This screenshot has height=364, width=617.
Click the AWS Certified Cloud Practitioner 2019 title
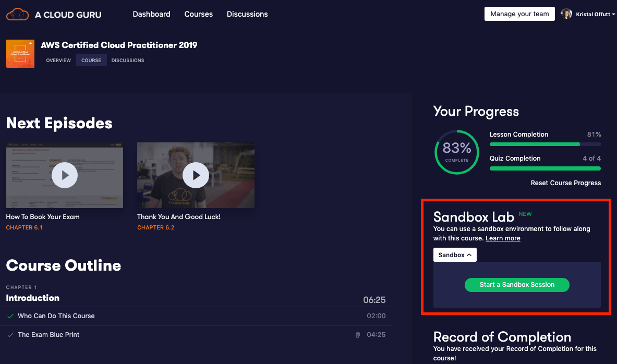point(119,45)
